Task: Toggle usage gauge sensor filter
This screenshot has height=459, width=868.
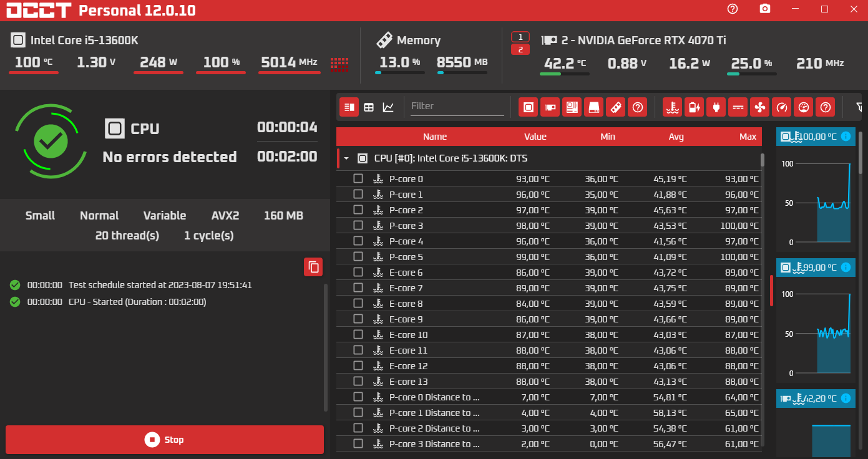Action: tap(804, 107)
